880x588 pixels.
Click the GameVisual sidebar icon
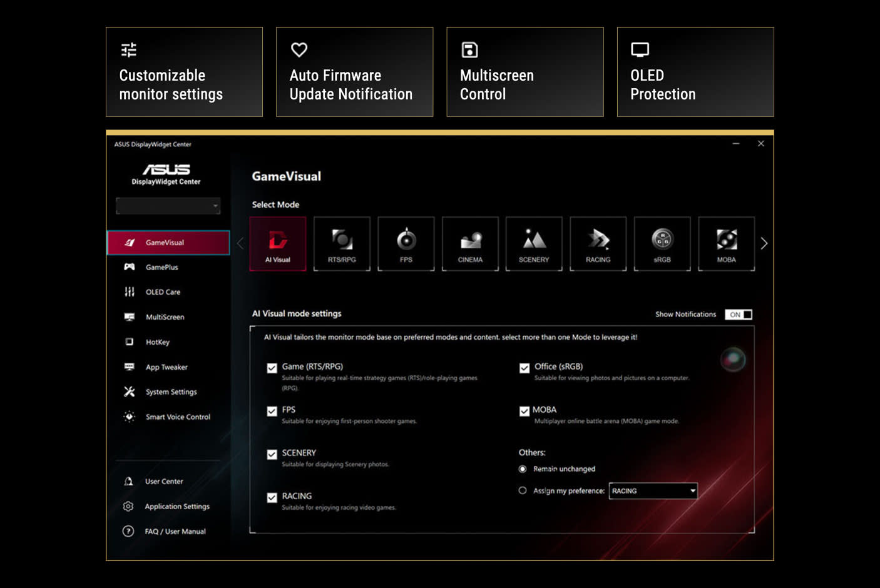[x=130, y=243]
